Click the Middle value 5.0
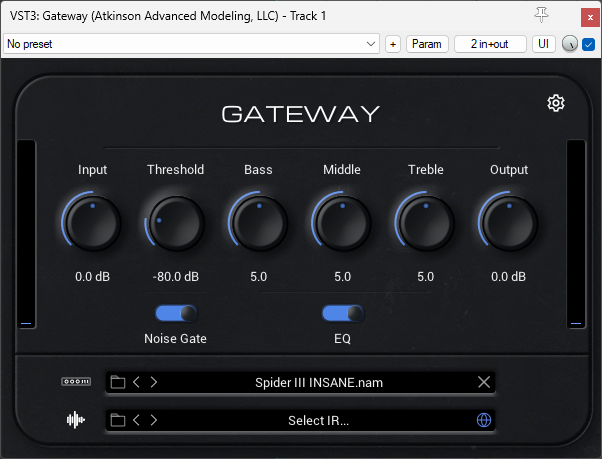 (x=342, y=277)
